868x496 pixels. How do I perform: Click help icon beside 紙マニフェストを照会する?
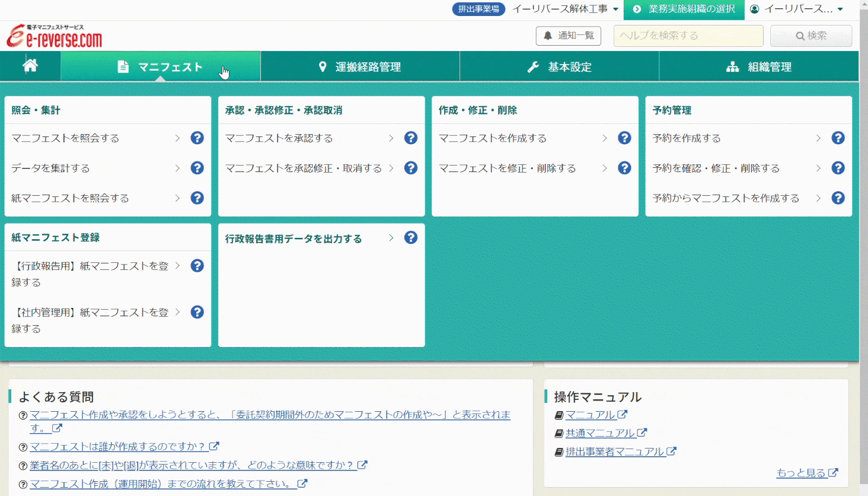click(x=197, y=198)
